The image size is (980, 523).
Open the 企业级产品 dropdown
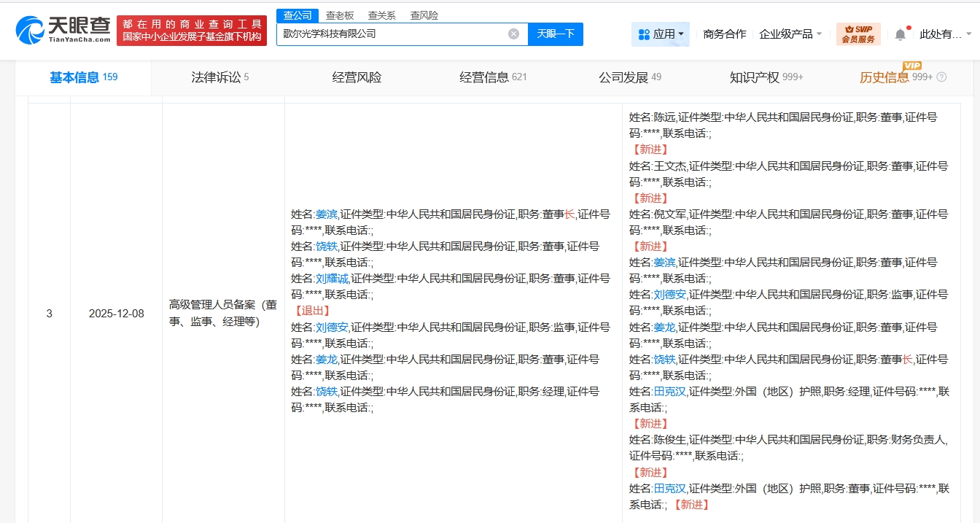[790, 34]
